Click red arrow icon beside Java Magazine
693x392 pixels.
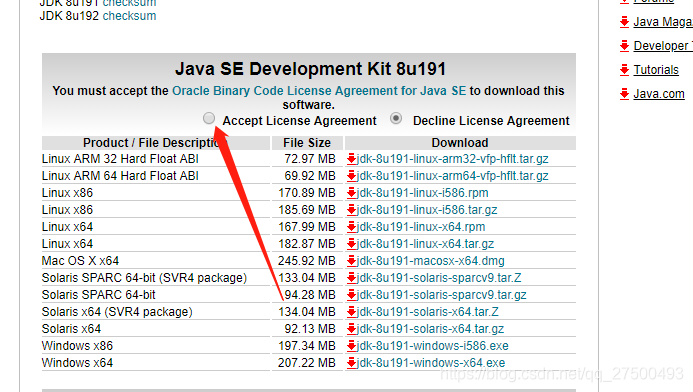624,22
